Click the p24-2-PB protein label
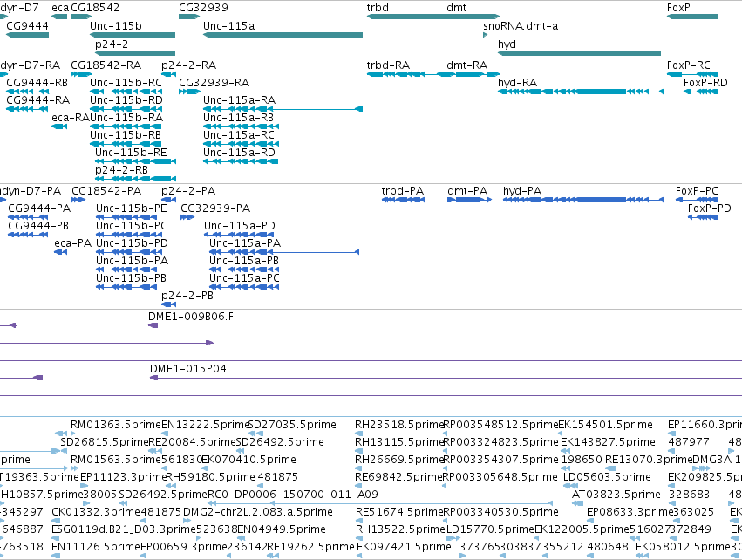The width and height of the screenshot is (742, 560). (x=187, y=296)
